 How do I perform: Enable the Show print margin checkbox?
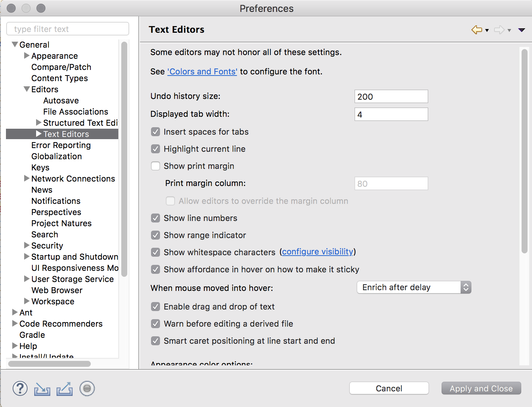156,166
